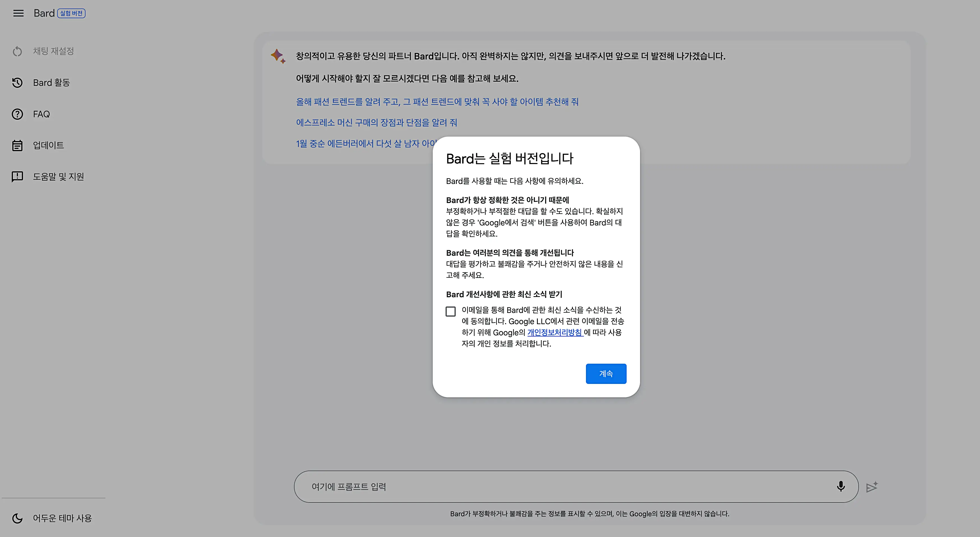The width and height of the screenshot is (980, 537).
Task: Click the FAQ question mark icon
Action: coord(17,114)
